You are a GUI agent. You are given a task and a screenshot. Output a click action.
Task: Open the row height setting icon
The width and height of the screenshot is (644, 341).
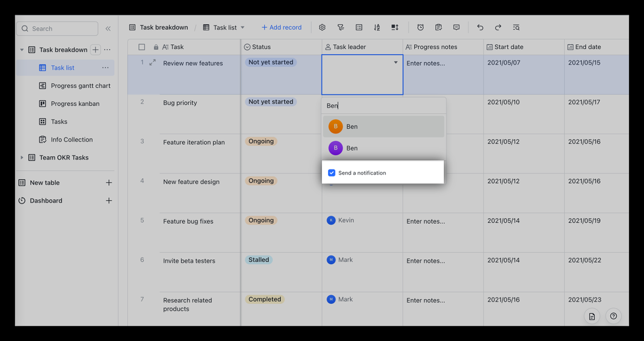395,28
